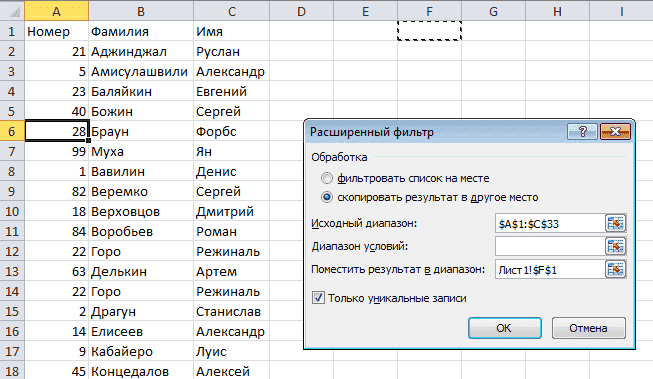This screenshot has height=379, width=653.
Task: Select column G header
Action: [493, 11]
